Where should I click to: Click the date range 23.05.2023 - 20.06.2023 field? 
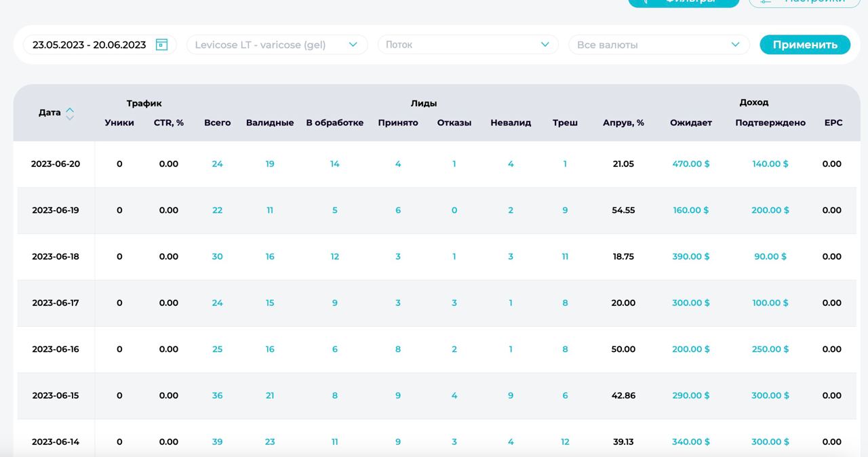100,45
